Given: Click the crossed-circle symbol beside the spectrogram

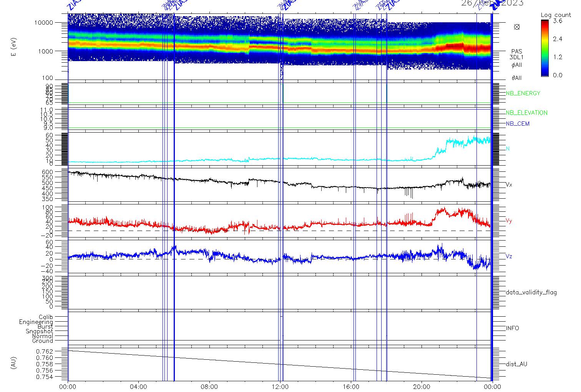Looking at the screenshot, I should coord(517,27).
